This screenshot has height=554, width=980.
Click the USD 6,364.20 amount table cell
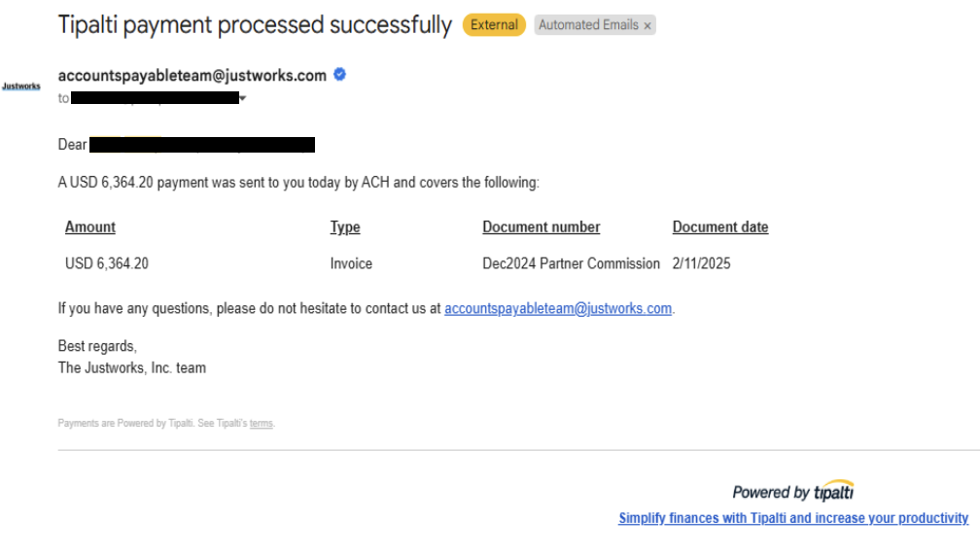tap(107, 263)
